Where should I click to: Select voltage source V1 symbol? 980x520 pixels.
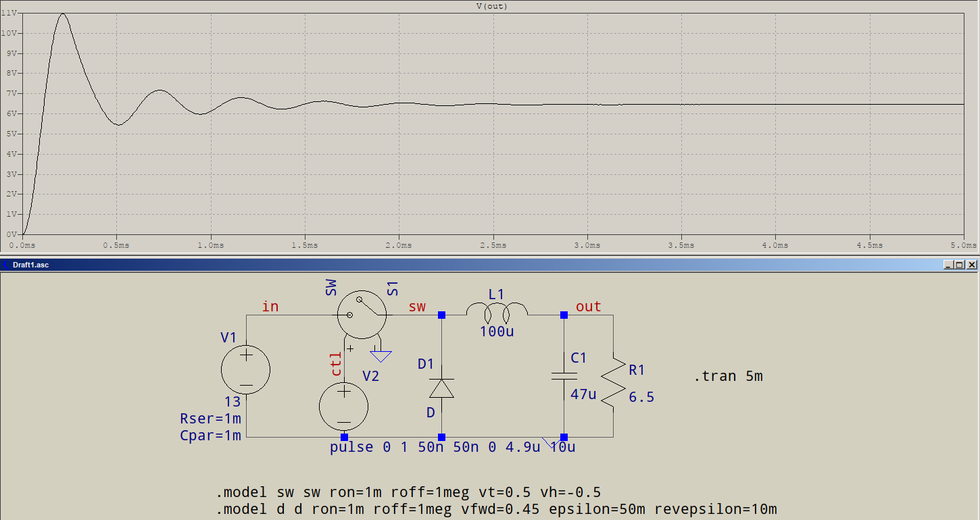[x=246, y=370]
